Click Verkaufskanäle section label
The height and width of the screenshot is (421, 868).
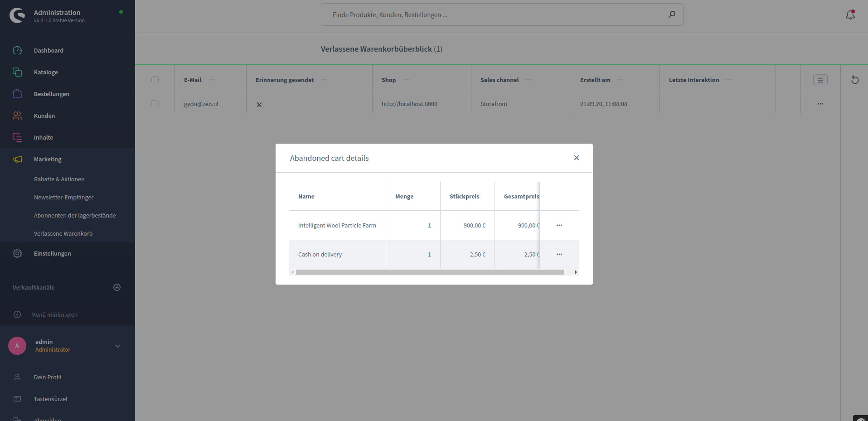click(34, 287)
